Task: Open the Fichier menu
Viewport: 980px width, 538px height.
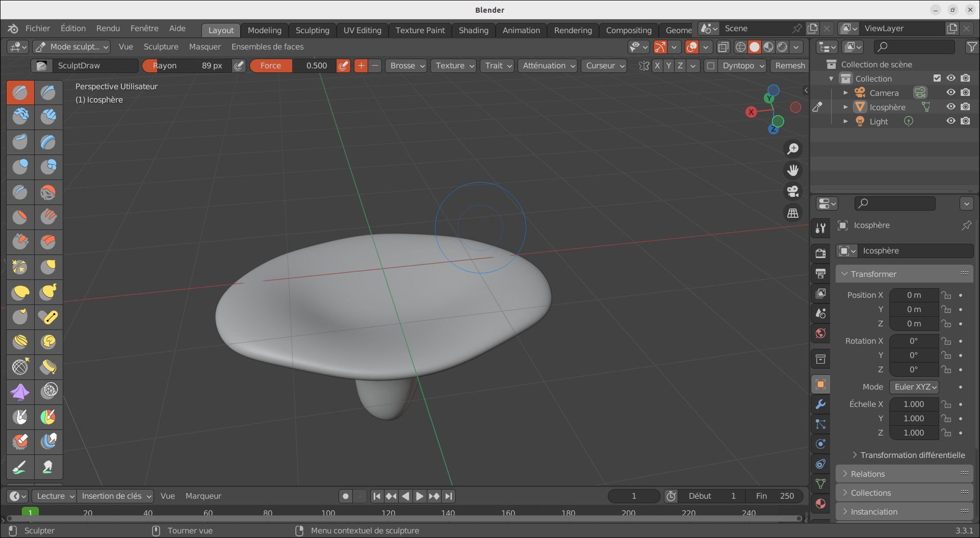Action: coord(38,29)
